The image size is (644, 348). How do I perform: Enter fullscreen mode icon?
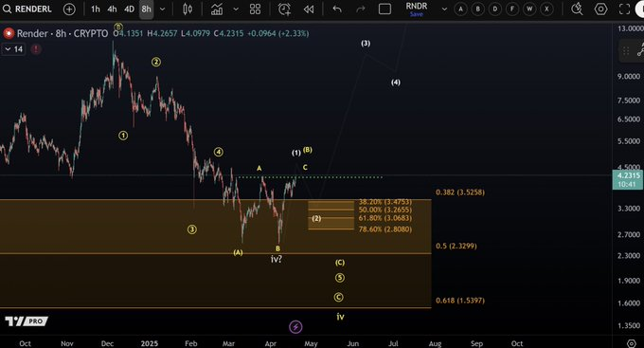pyautogui.click(x=624, y=9)
